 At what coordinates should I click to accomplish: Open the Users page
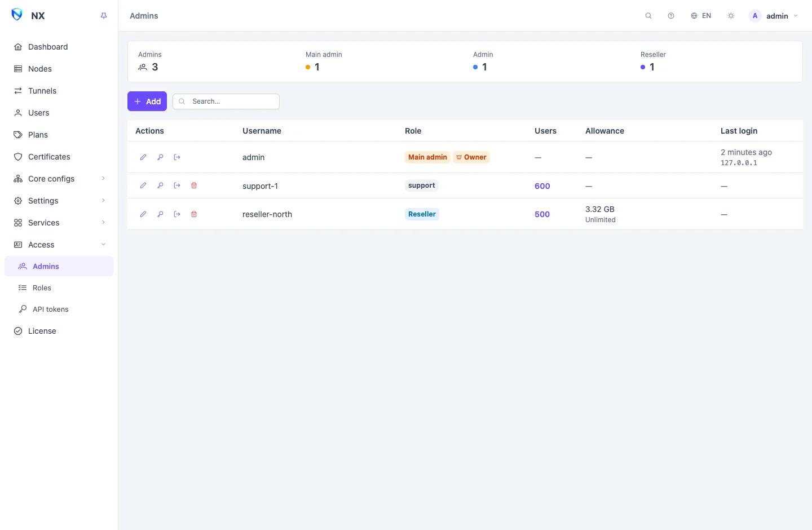pos(59,113)
